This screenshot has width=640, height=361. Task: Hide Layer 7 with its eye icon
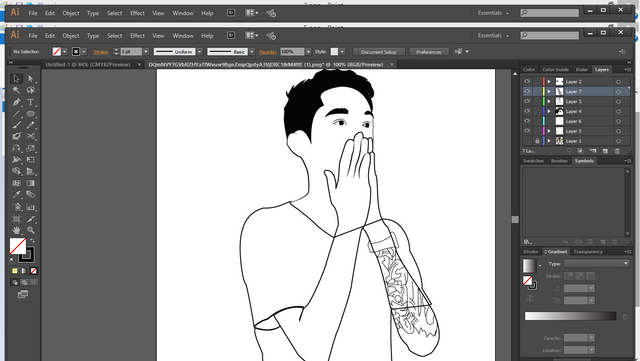527,91
